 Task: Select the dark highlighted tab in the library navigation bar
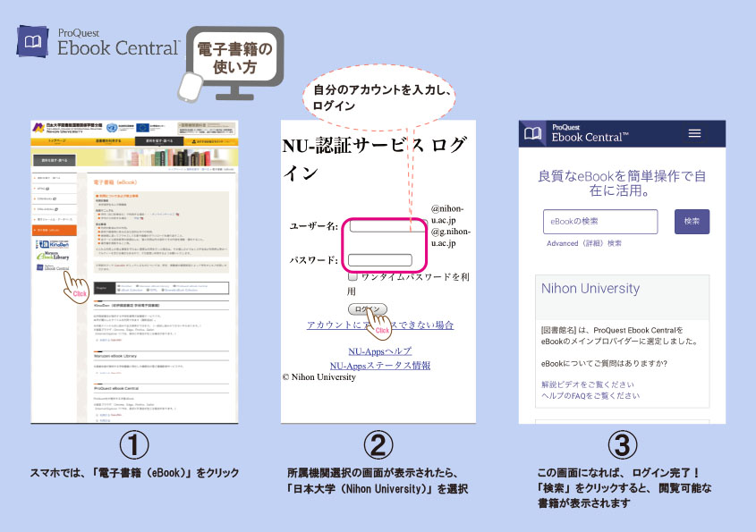tap(158, 141)
